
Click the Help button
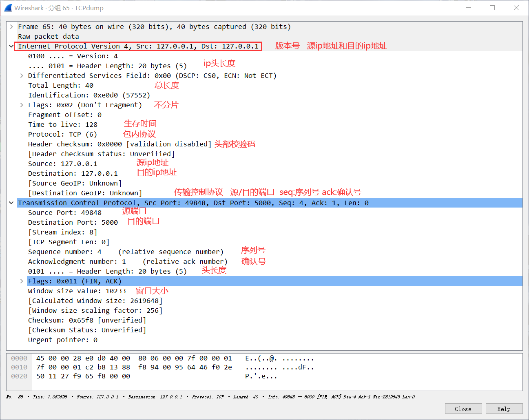[x=504, y=409]
